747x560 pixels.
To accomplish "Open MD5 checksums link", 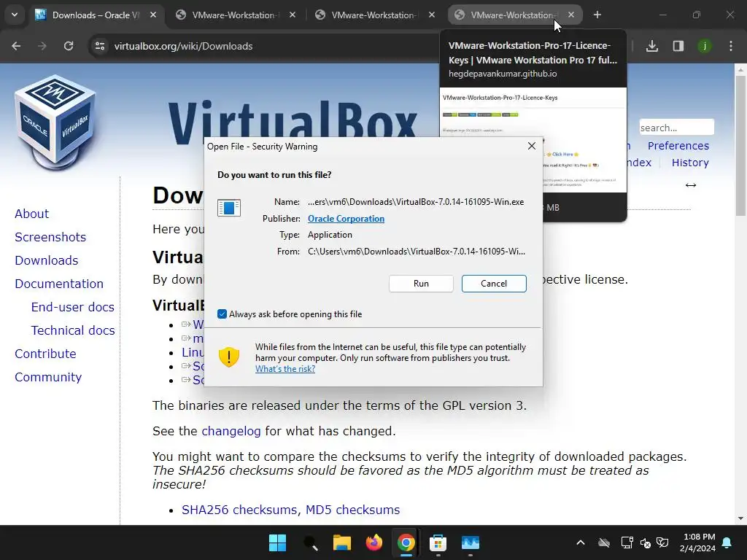I will coord(352,510).
